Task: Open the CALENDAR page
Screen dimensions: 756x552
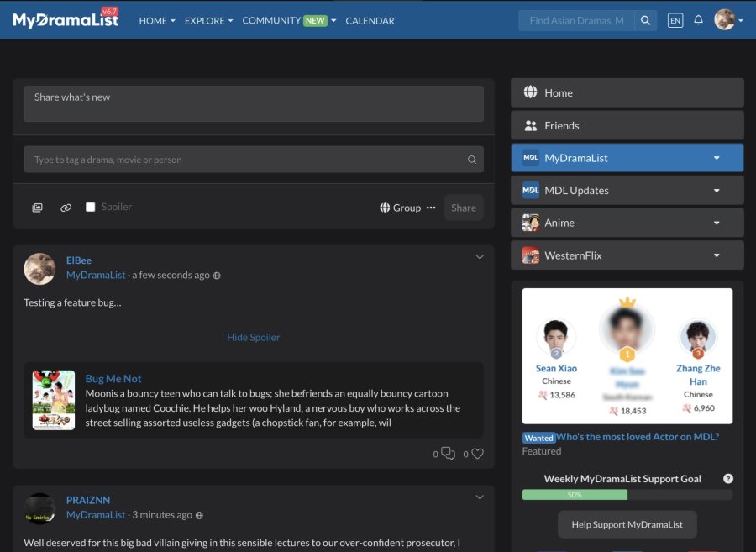Action: (370, 21)
